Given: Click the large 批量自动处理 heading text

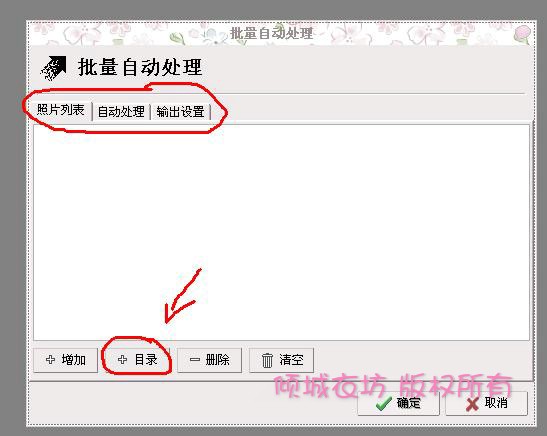Looking at the screenshot, I should [x=140, y=67].
